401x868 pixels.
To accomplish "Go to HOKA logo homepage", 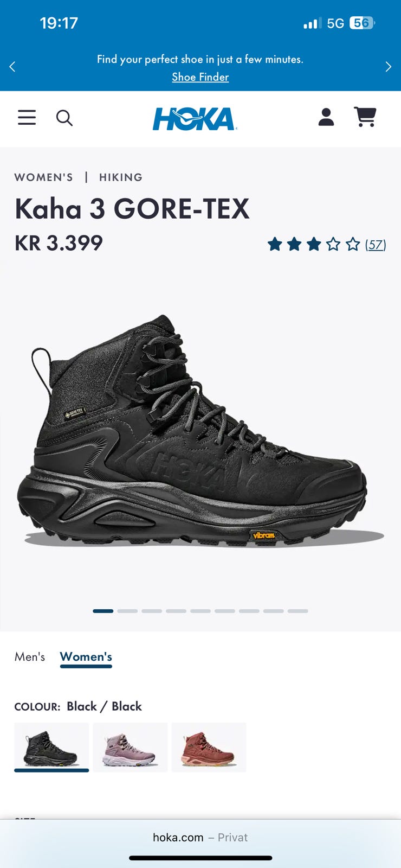I will point(195,119).
